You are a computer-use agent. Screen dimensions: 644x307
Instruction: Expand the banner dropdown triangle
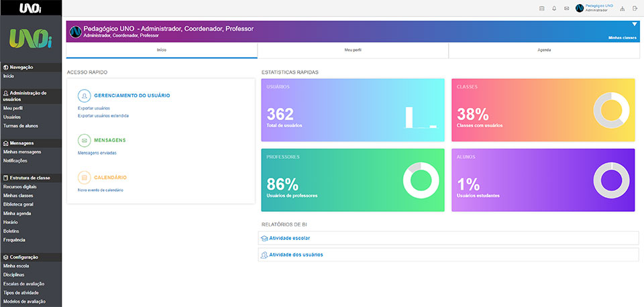point(635,25)
